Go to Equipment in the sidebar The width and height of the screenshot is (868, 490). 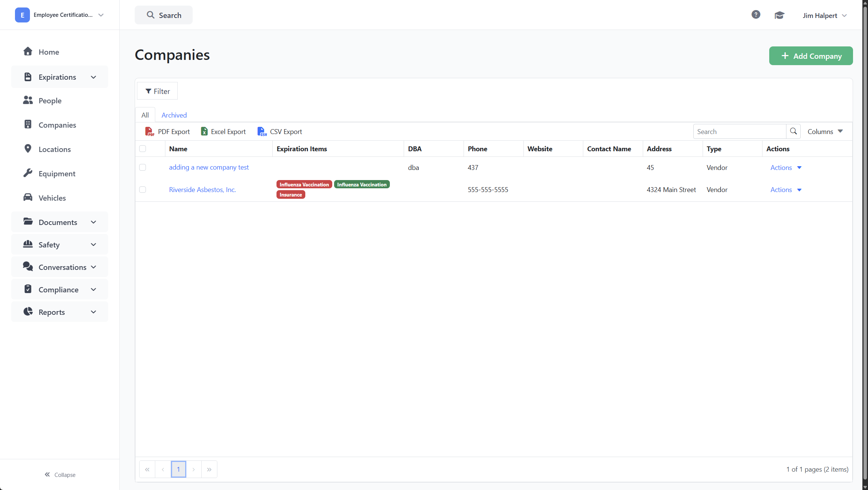click(x=57, y=174)
